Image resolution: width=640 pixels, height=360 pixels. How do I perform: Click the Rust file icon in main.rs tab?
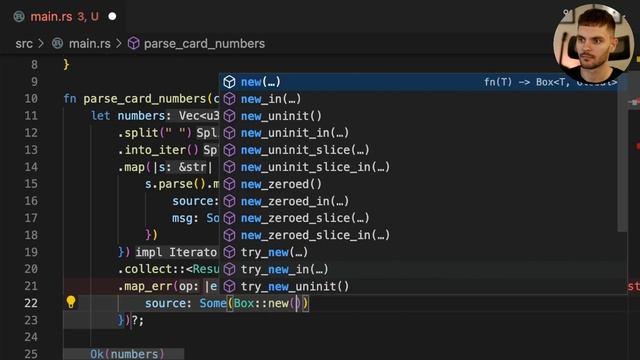(19, 17)
